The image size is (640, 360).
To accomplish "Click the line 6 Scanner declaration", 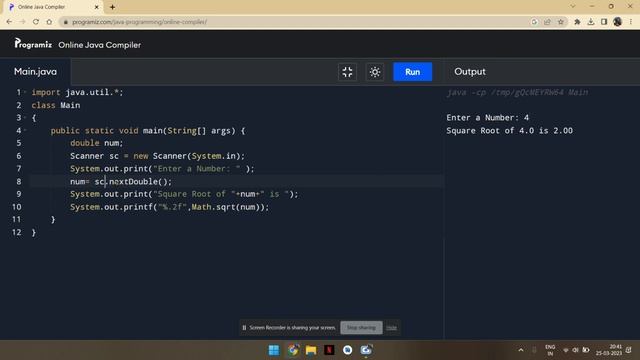I will click(x=157, y=156).
